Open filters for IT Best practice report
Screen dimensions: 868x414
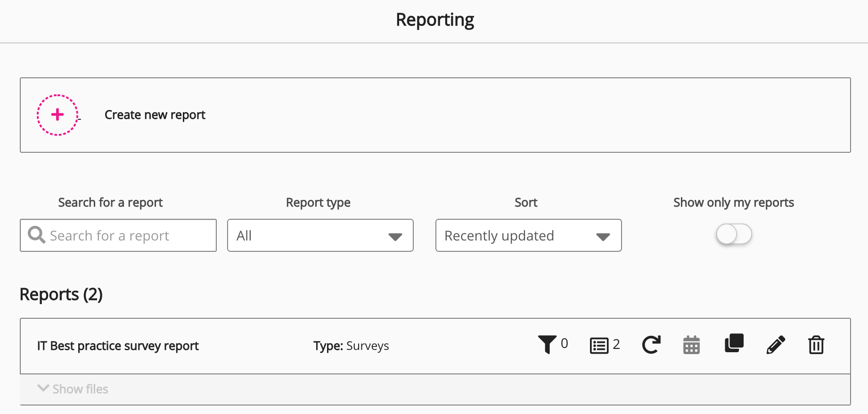pos(547,345)
